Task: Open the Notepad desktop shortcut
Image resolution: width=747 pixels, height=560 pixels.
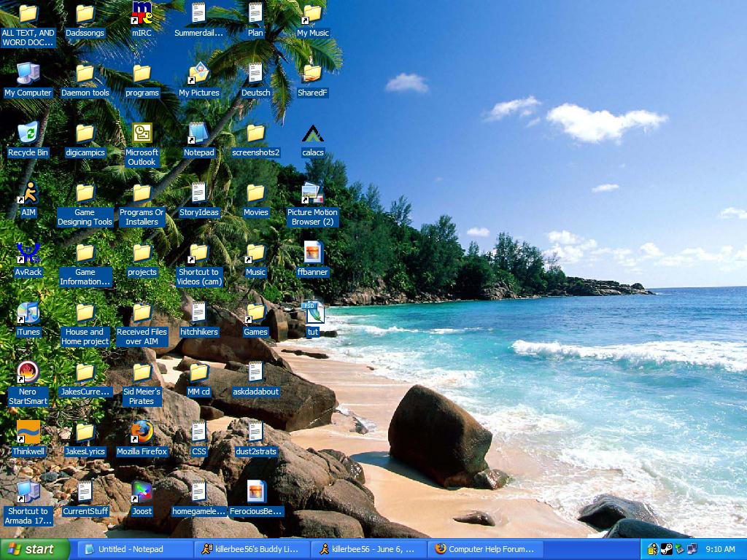Action: [x=198, y=133]
